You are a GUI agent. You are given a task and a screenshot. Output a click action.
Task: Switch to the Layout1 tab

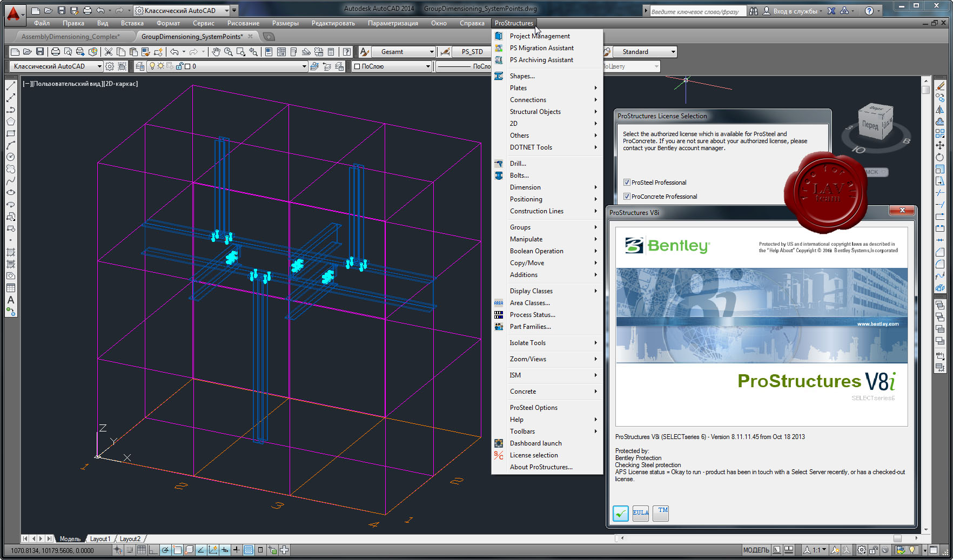coord(100,539)
